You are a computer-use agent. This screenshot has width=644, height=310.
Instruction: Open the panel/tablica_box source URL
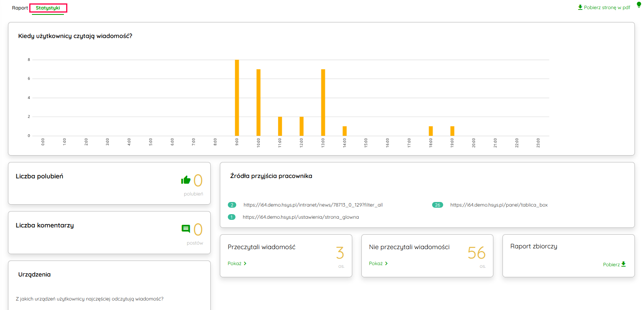click(x=499, y=205)
